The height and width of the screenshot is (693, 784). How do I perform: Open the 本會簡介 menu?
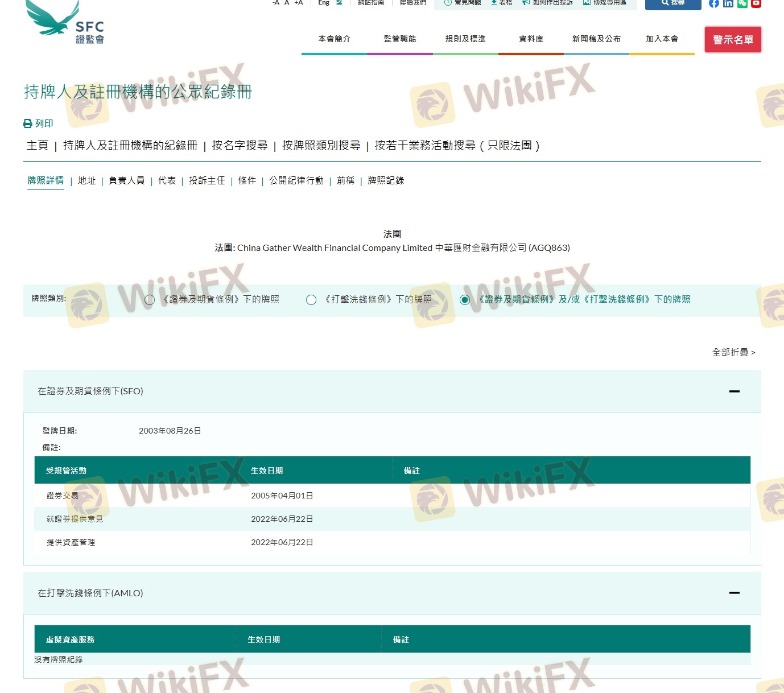(x=335, y=39)
